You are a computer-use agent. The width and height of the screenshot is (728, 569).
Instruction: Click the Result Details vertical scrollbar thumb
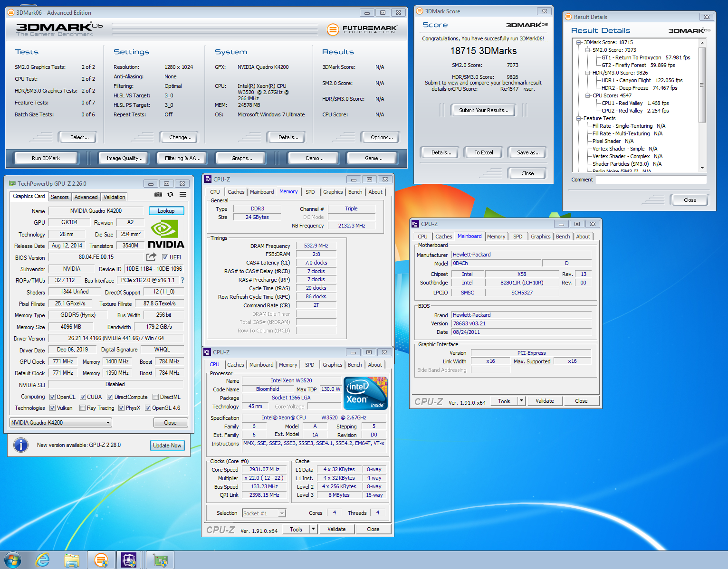[x=702, y=85]
